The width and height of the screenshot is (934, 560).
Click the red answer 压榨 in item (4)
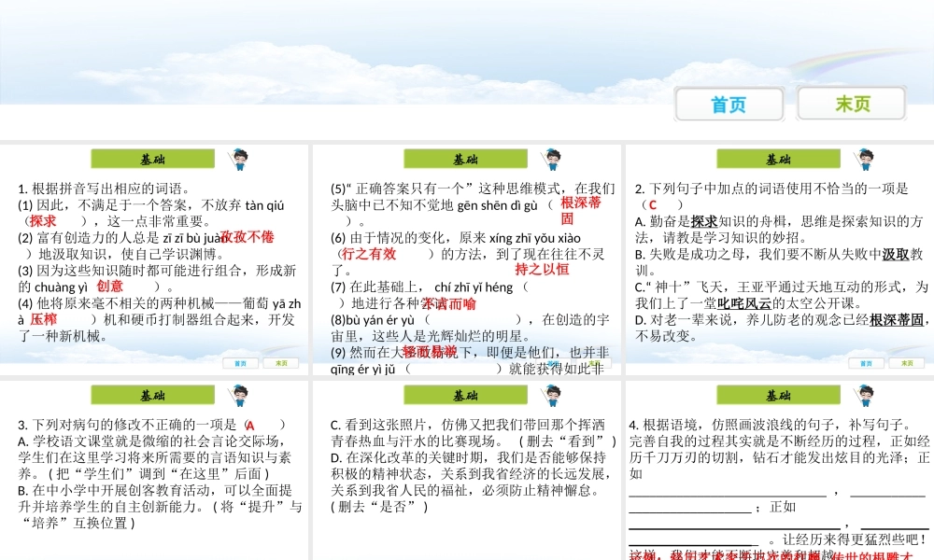(x=44, y=319)
